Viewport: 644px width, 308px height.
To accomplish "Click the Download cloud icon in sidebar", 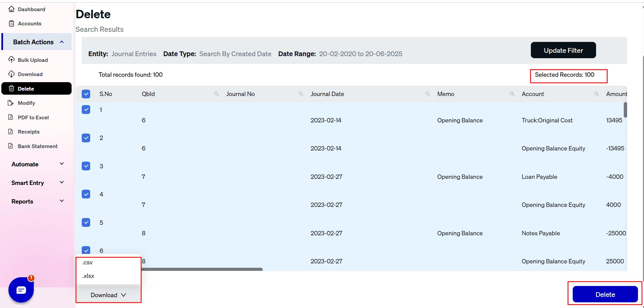I will [11, 74].
